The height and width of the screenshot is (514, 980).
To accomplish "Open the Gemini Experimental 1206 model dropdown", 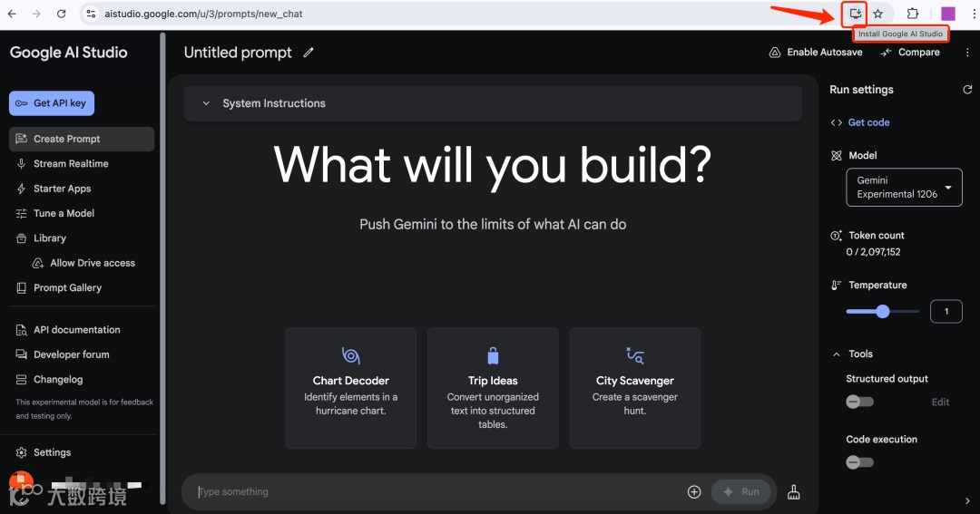I will point(904,188).
